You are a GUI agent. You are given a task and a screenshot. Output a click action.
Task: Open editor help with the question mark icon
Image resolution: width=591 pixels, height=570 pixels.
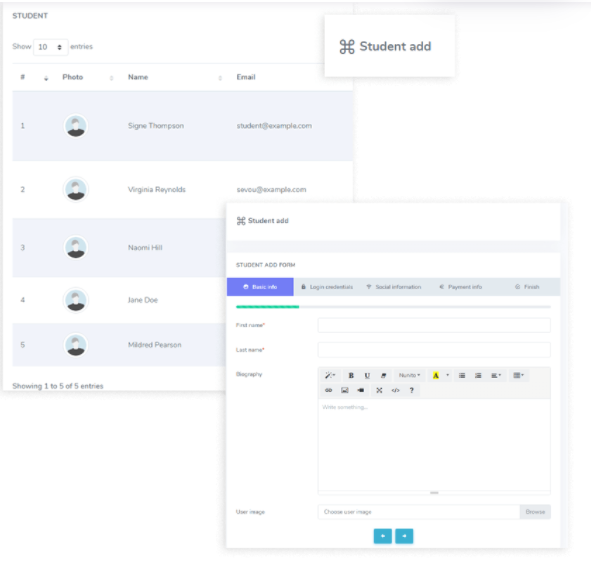coord(412,390)
